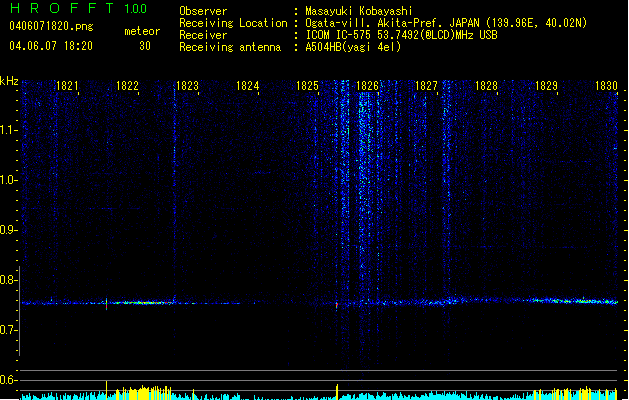Click the Receiving Location label
The image size is (629, 400).
233,23
